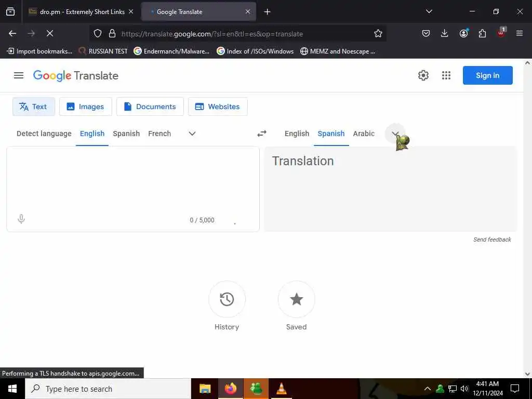532x399 pixels.
Task: Open network status icon in system tray
Action: pos(453,389)
